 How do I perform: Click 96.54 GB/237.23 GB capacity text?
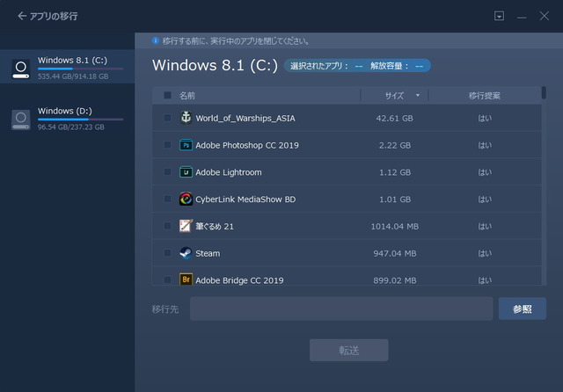coord(71,127)
